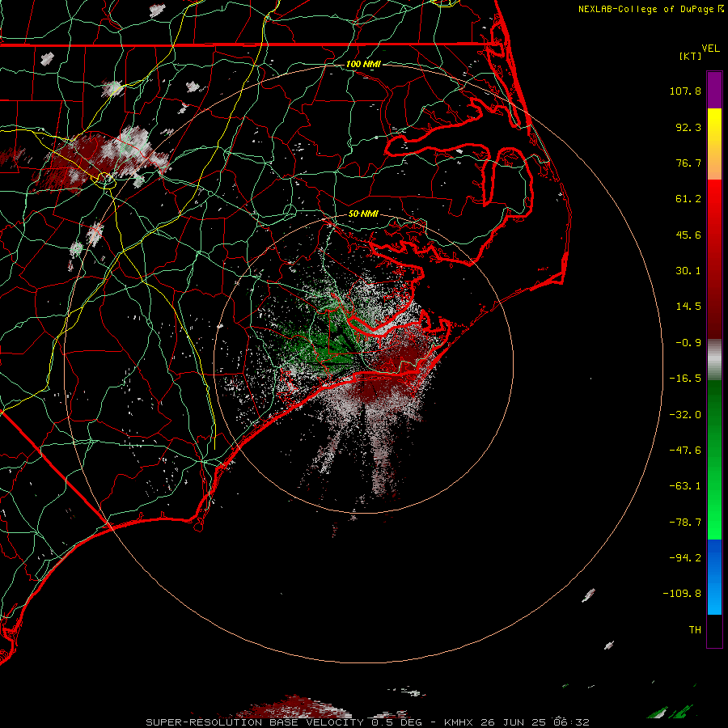Screen dimensions: 728x728
Task: Click the 45.6 value on the velocity scale
Action: pyautogui.click(x=688, y=235)
